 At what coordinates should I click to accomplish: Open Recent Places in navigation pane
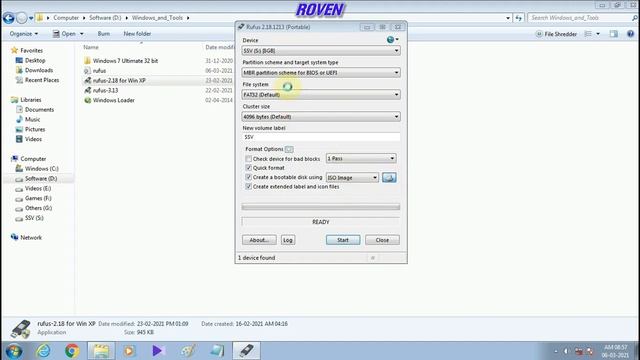pyautogui.click(x=37, y=80)
